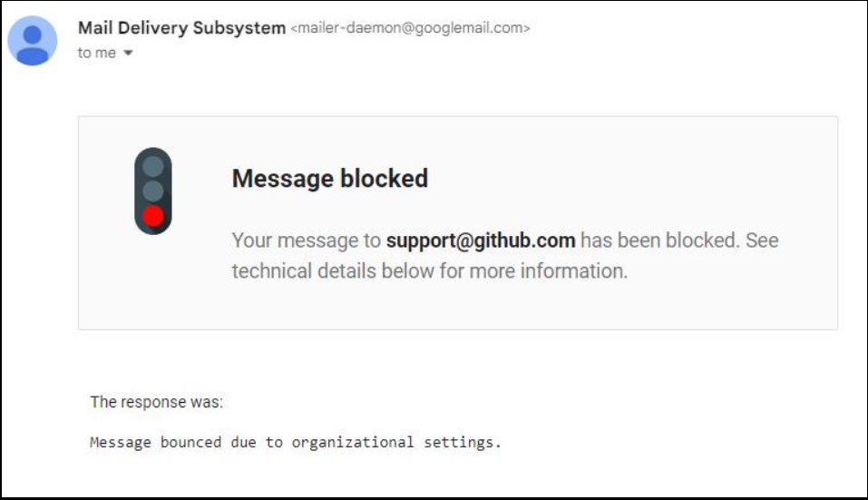This screenshot has width=868, height=500.
Task: Click the middle gray light on traffic signal
Action: (x=153, y=191)
